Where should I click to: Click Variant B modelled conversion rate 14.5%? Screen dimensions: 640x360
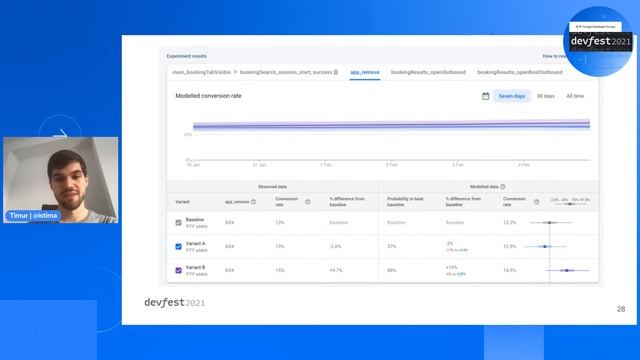click(x=509, y=270)
